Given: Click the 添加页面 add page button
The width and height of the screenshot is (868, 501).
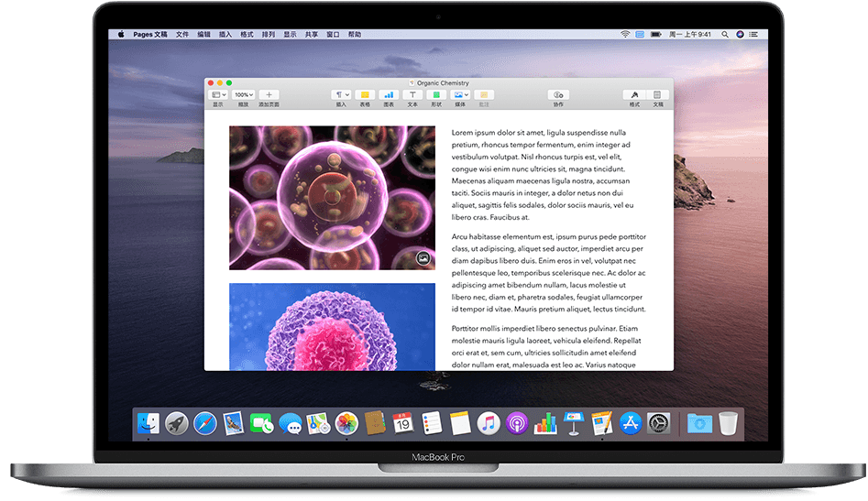Looking at the screenshot, I should [x=269, y=95].
